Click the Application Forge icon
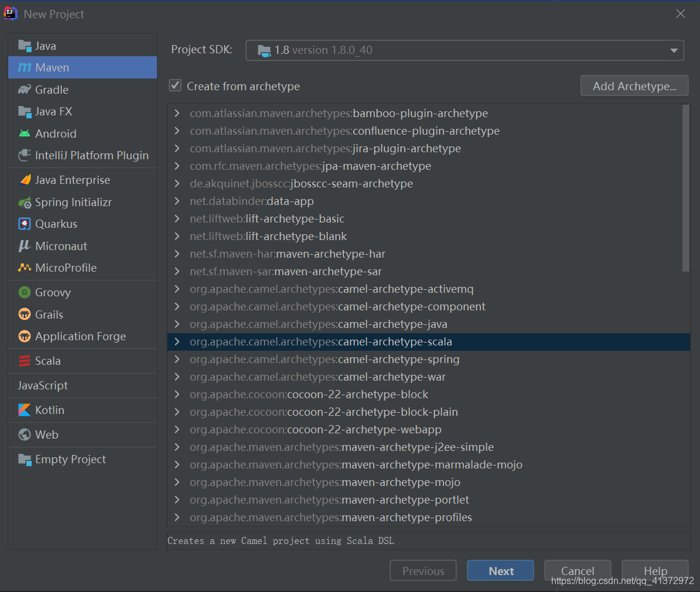Image resolution: width=700 pixels, height=592 pixels. click(25, 336)
